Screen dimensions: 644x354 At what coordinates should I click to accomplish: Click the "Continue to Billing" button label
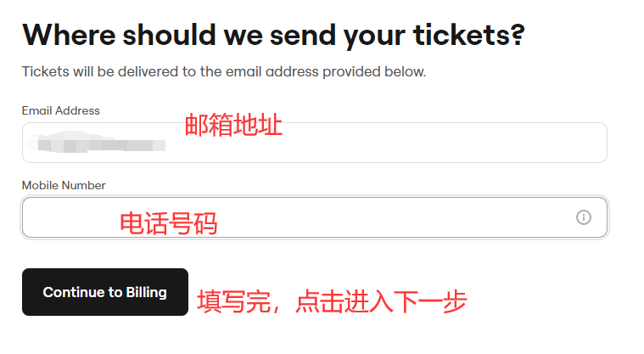[105, 292]
